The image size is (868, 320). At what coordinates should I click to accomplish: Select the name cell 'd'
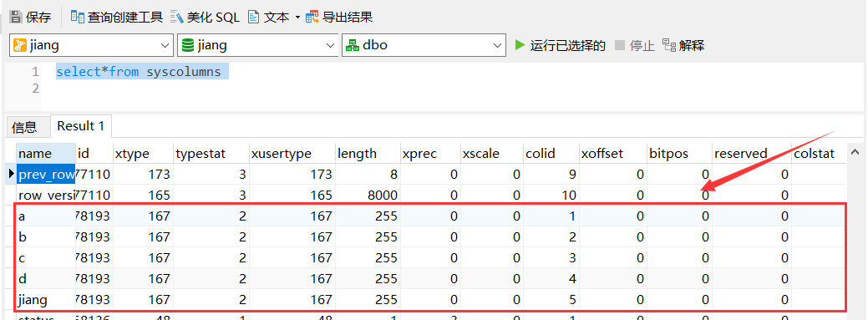pyautogui.click(x=46, y=278)
